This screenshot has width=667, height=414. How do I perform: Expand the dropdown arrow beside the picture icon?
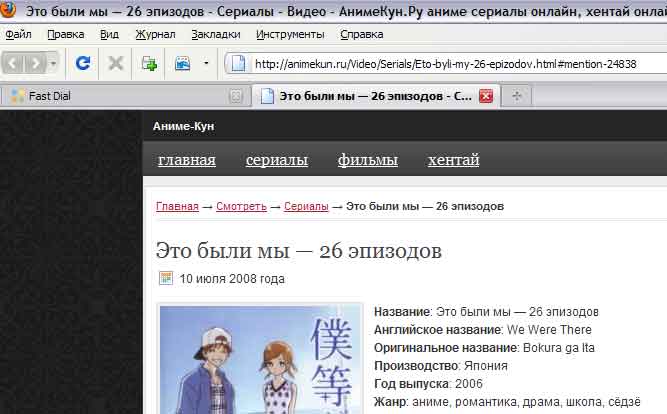click(x=206, y=63)
